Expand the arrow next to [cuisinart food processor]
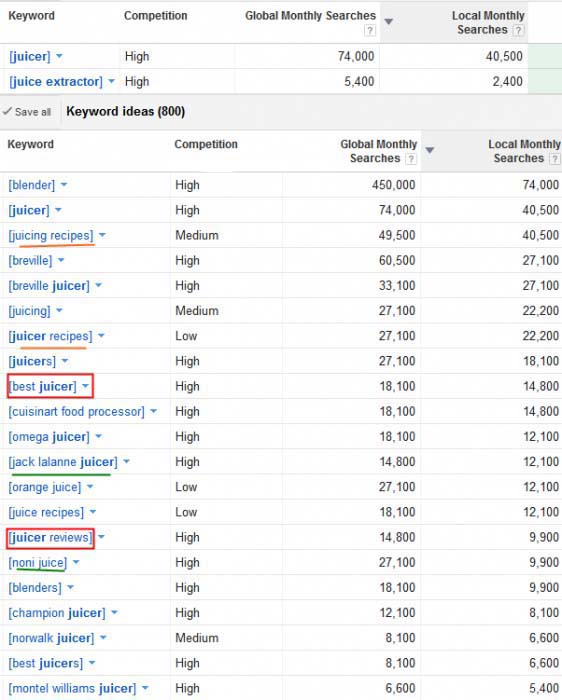This screenshot has height=700, width=562. point(154,411)
